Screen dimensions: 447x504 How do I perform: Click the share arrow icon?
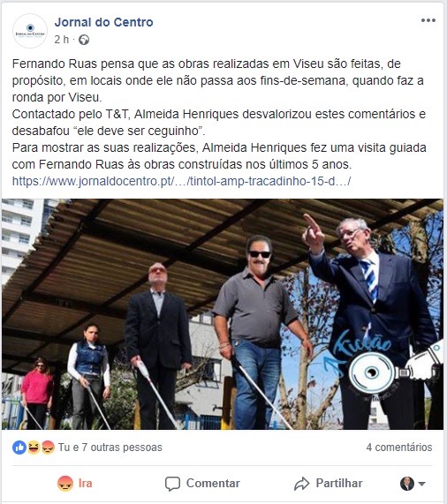click(x=301, y=484)
